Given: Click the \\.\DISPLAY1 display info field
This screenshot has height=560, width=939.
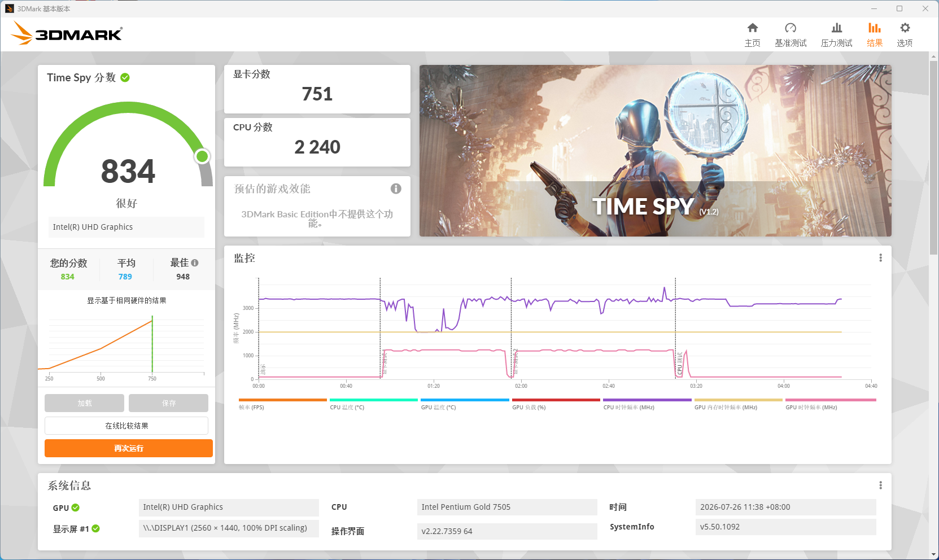Looking at the screenshot, I should click(229, 528).
